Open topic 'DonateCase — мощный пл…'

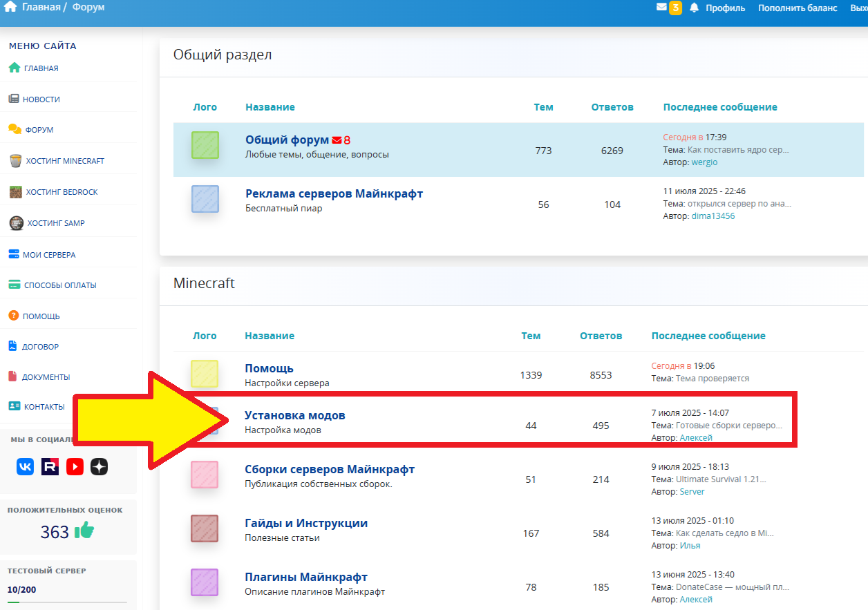[x=732, y=587]
